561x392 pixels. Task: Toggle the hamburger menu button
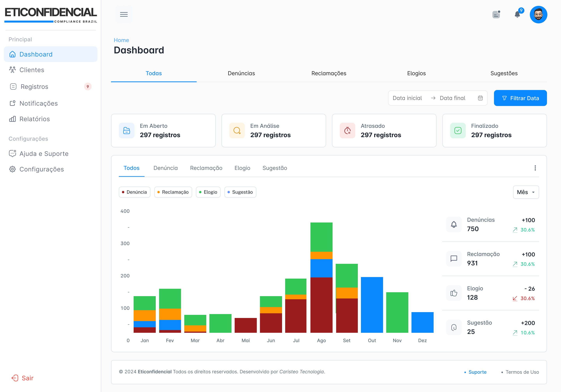124,15
